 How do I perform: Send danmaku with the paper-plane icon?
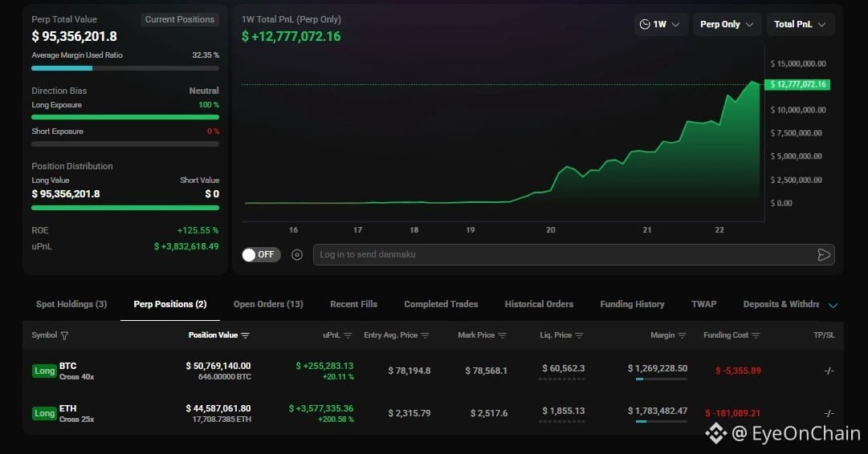pyautogui.click(x=824, y=254)
